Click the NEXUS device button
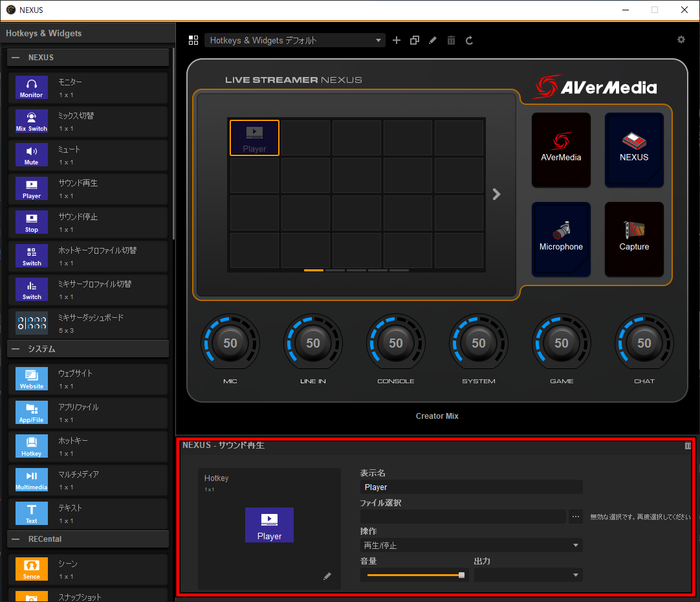Viewport: 700px width, 602px height. click(x=634, y=150)
